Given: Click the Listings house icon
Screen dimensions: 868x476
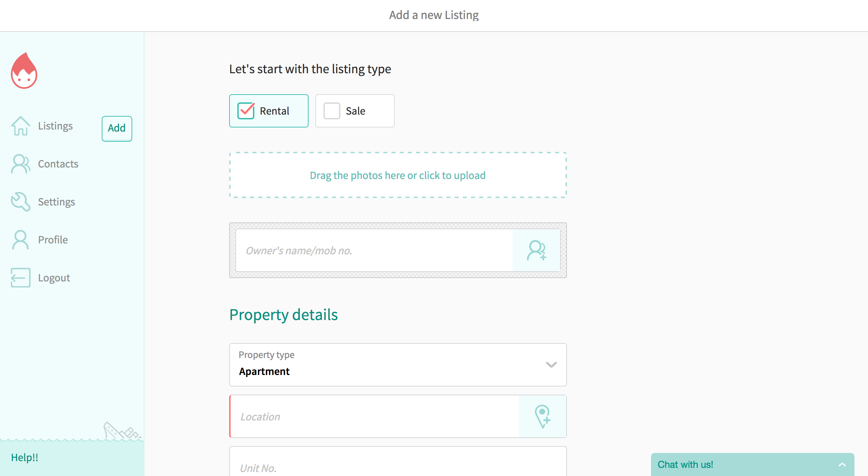Looking at the screenshot, I should [21, 126].
